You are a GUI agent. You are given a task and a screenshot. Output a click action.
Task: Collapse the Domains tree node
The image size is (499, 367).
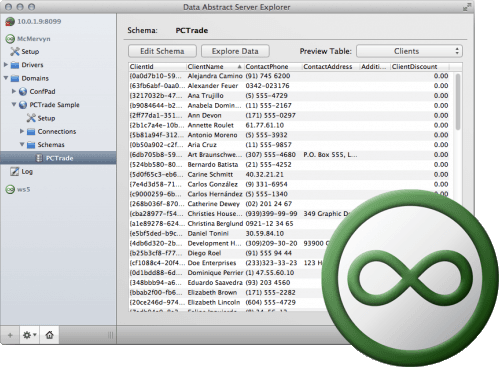(6, 78)
